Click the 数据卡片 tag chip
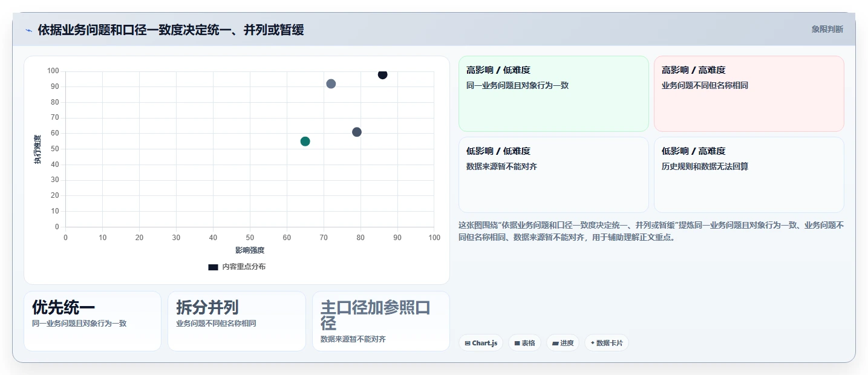This screenshot has height=375, width=868. pos(607,343)
